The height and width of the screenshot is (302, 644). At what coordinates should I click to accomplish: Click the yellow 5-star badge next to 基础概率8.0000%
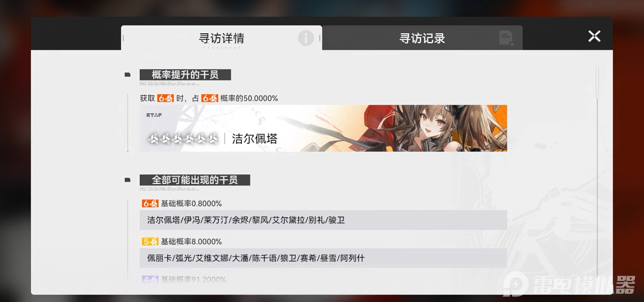click(150, 242)
